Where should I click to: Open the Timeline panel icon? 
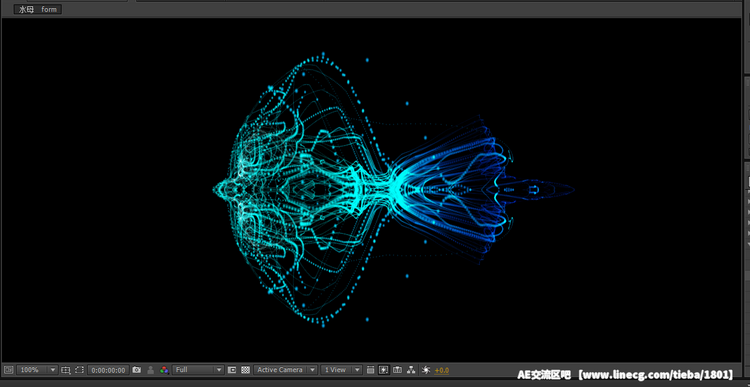tap(397, 370)
